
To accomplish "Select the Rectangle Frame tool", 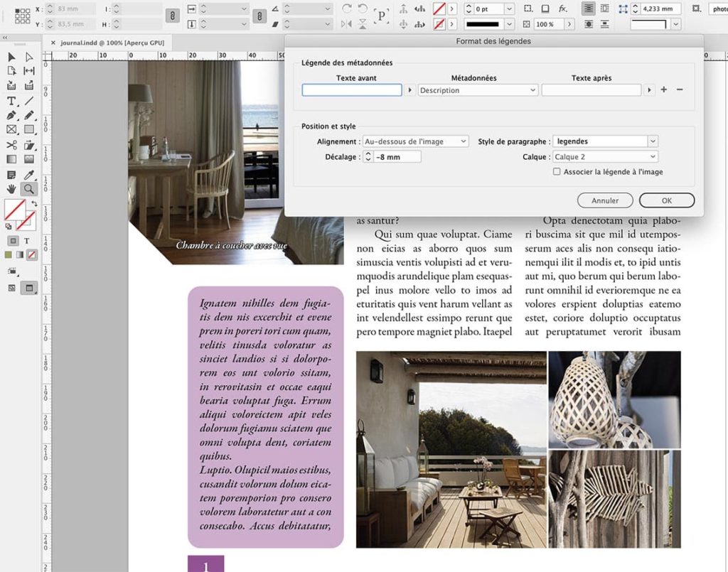I will pos(11,130).
